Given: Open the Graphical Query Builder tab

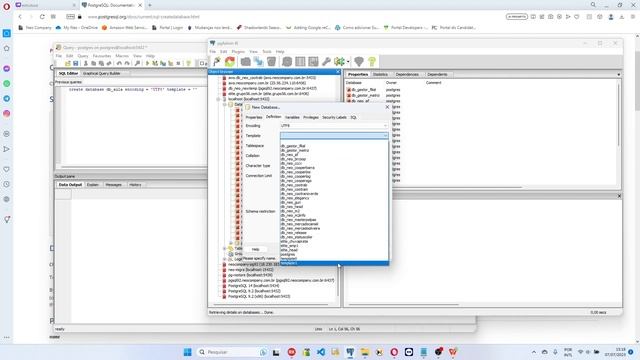Looking at the screenshot, I should [x=101, y=73].
